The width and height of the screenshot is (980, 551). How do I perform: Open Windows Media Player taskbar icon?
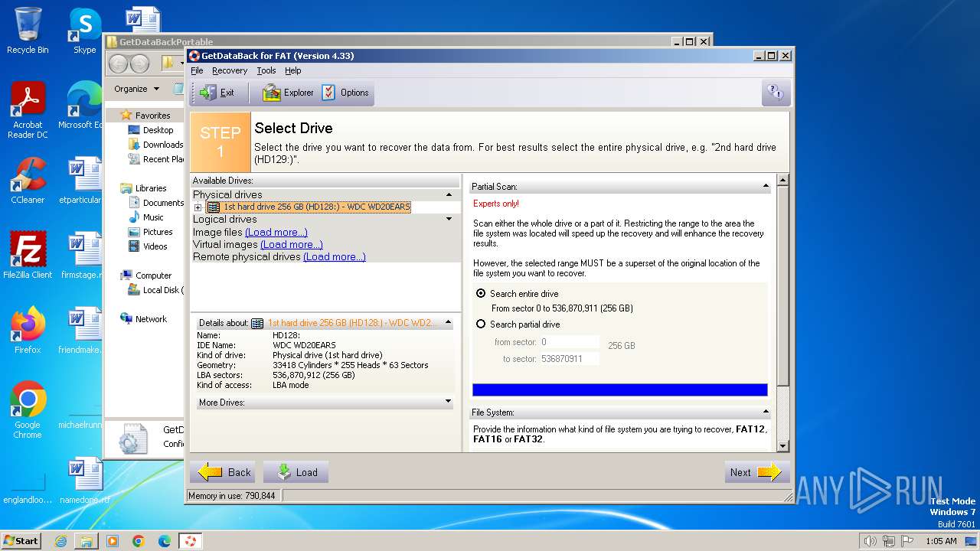coord(113,541)
